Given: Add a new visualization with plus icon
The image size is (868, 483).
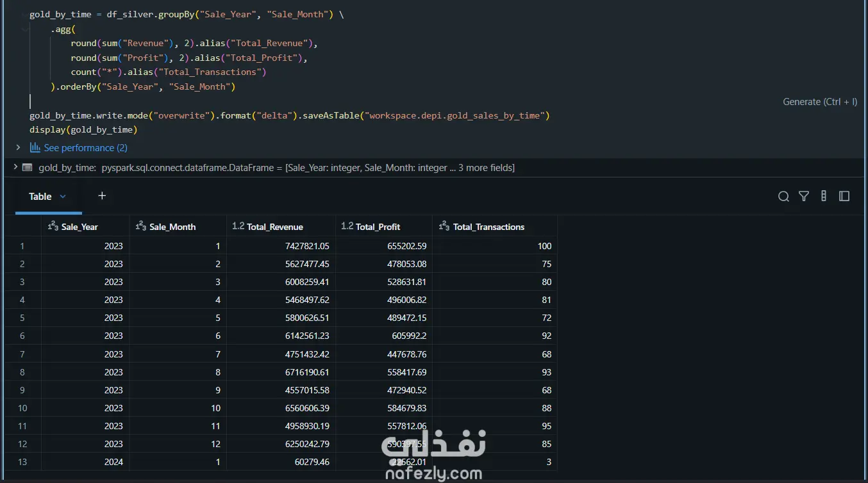Looking at the screenshot, I should pyautogui.click(x=102, y=196).
